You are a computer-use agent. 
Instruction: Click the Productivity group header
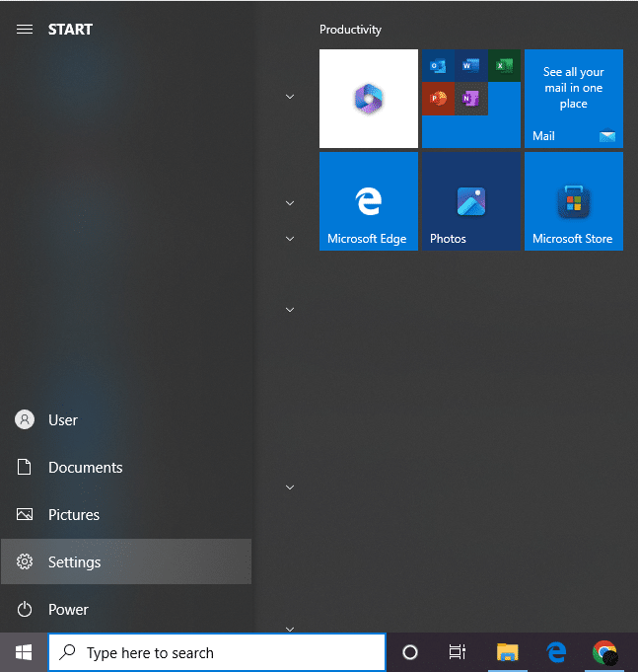coord(350,30)
